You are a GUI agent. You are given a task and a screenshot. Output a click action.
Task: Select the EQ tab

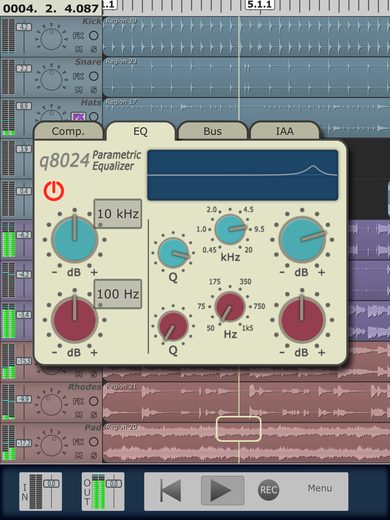pyautogui.click(x=140, y=131)
